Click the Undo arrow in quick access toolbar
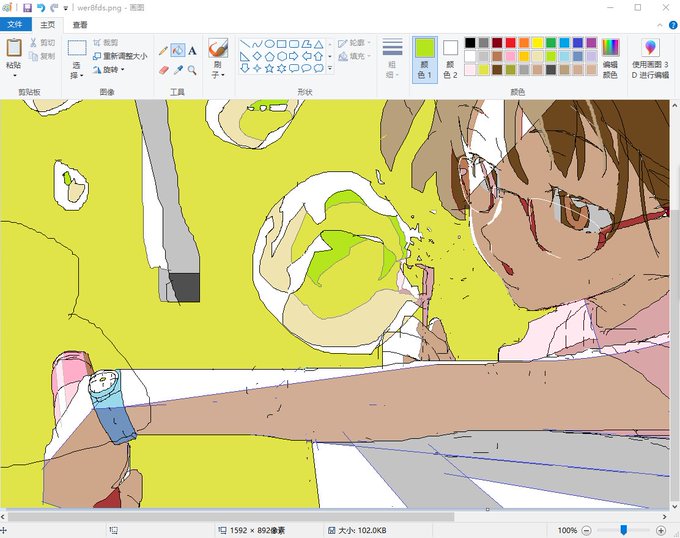This screenshot has height=538, width=680. pyautogui.click(x=40, y=7)
